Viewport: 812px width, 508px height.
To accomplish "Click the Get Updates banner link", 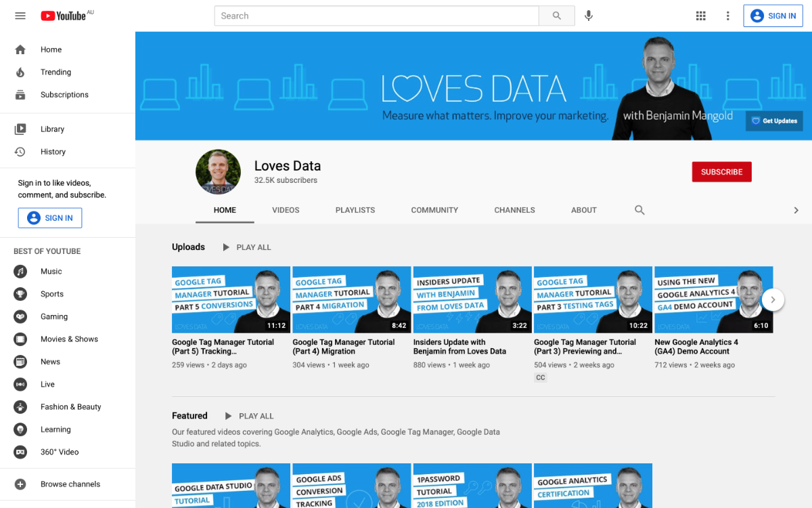I will click(x=774, y=121).
